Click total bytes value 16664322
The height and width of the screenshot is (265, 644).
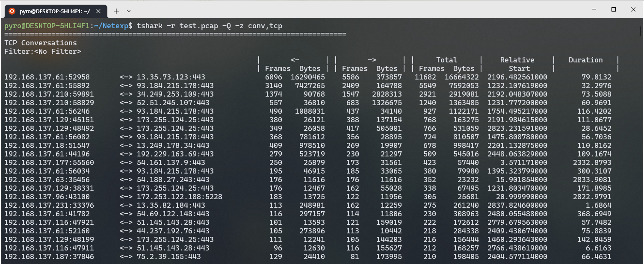click(462, 77)
